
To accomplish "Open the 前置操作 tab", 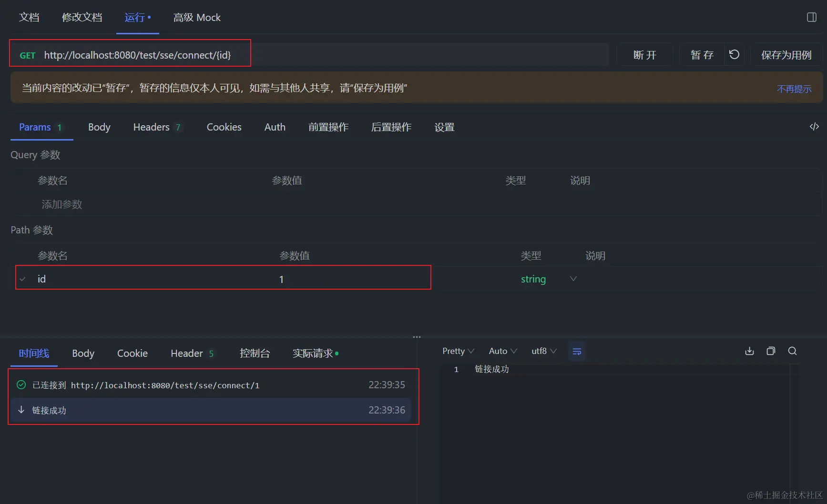I will (x=328, y=127).
